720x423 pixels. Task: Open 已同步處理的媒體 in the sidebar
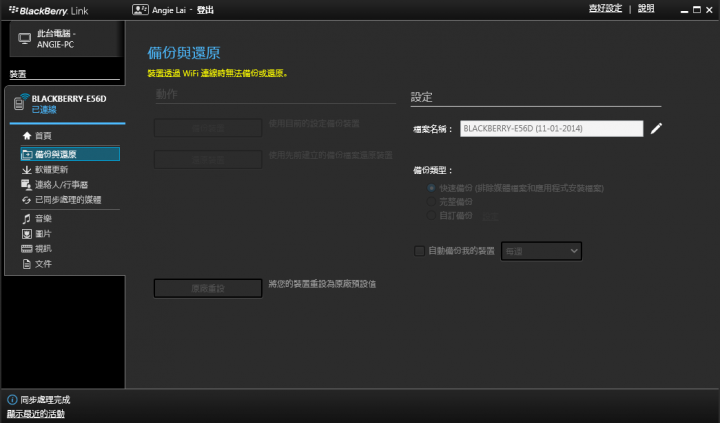(x=68, y=200)
